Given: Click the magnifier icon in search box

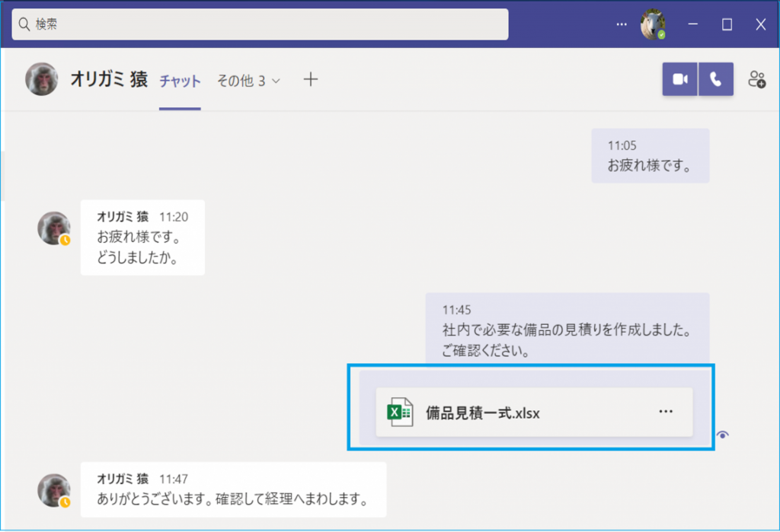Looking at the screenshot, I should tap(24, 24).
